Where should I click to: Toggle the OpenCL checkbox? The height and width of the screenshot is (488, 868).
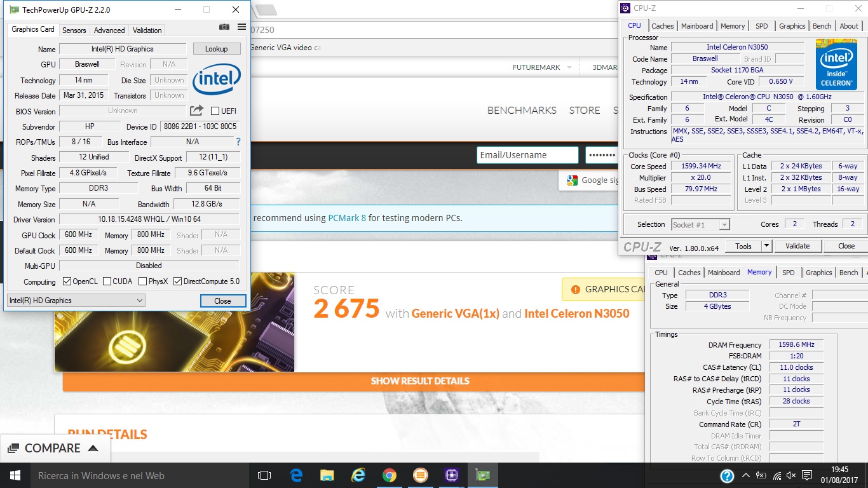[x=67, y=281]
